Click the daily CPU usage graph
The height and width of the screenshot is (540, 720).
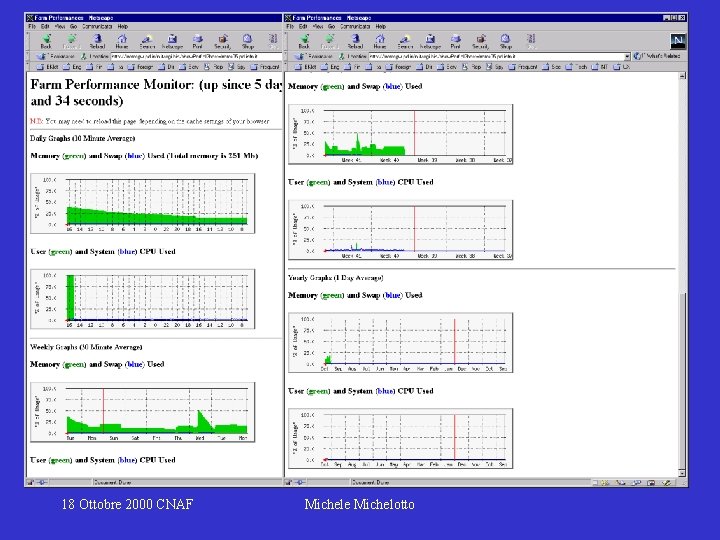(142, 299)
